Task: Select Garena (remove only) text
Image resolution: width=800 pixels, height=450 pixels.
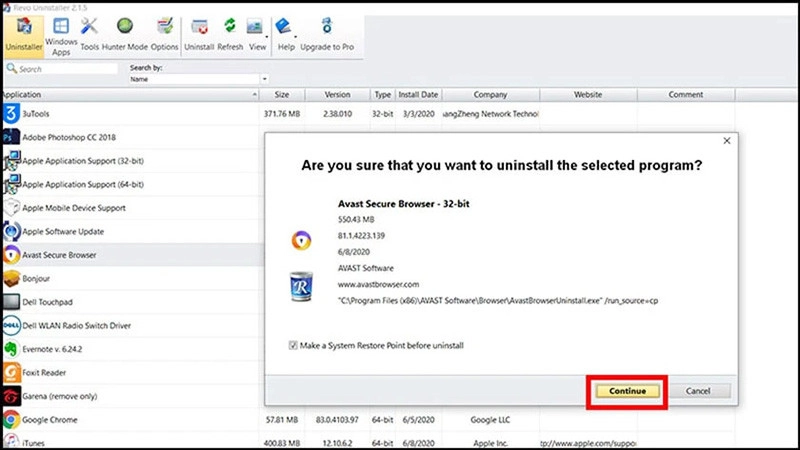Action: (60, 396)
